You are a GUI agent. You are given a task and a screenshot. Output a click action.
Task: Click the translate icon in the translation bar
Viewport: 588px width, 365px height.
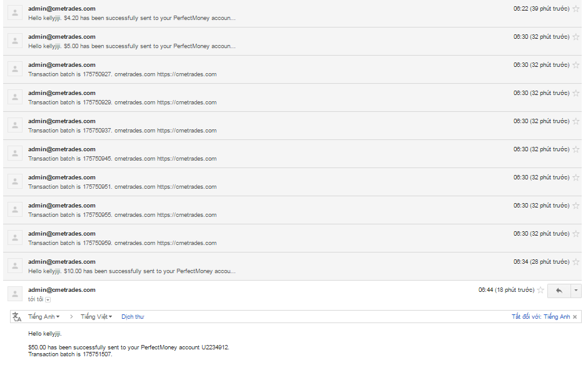click(17, 317)
